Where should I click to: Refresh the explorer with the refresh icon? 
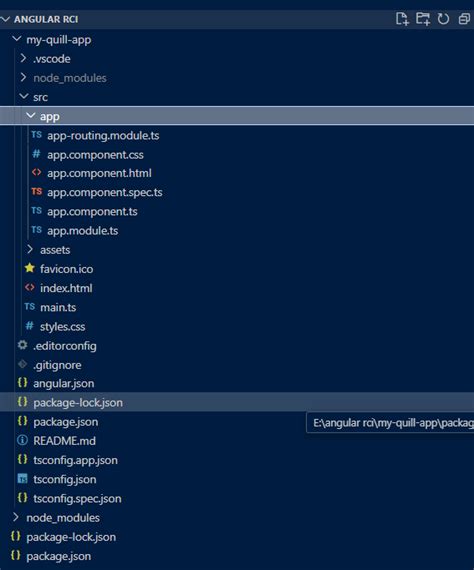(443, 19)
